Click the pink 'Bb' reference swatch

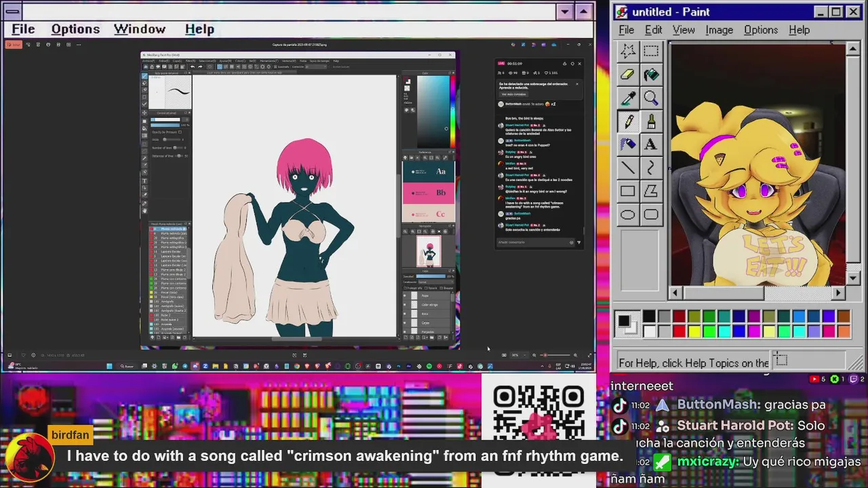(x=428, y=193)
